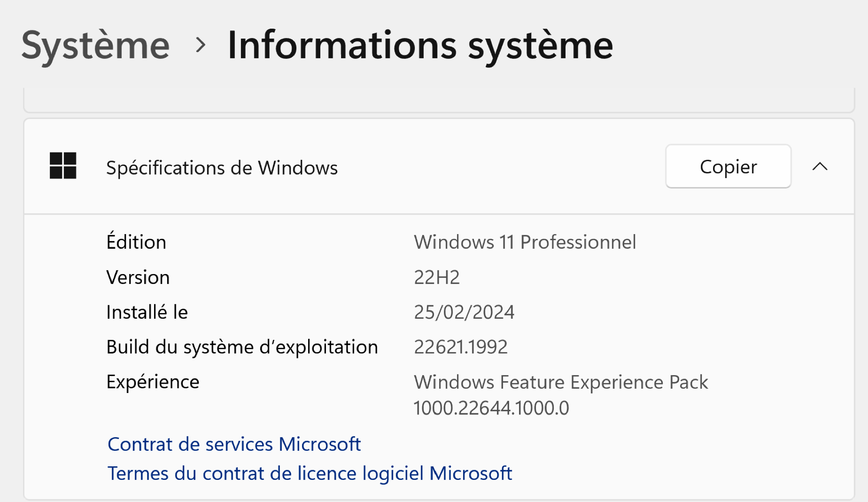Select the version value 22H2
The image size is (868, 502).
pos(437,277)
